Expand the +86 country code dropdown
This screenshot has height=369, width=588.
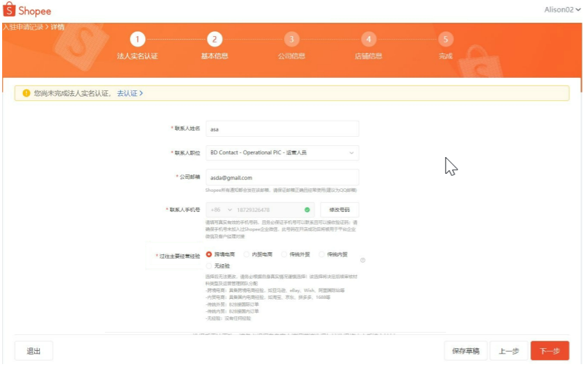pyautogui.click(x=221, y=209)
